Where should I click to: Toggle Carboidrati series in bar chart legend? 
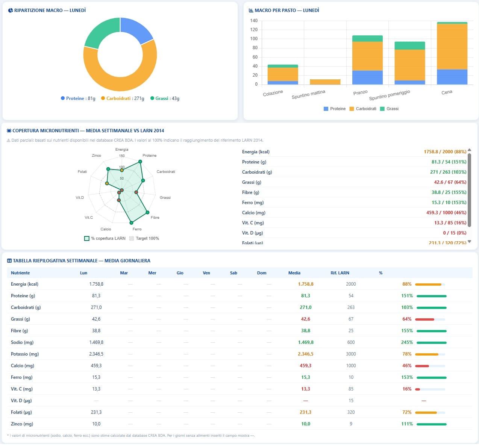pyautogui.click(x=363, y=109)
